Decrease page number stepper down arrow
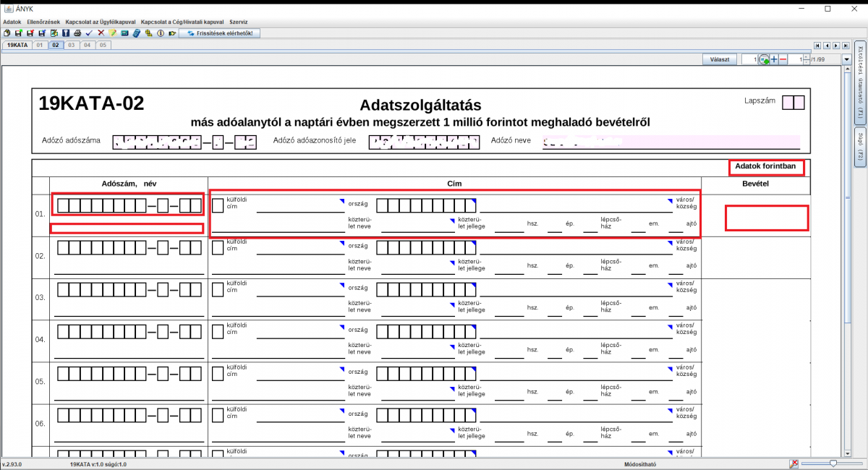 pyautogui.click(x=806, y=62)
